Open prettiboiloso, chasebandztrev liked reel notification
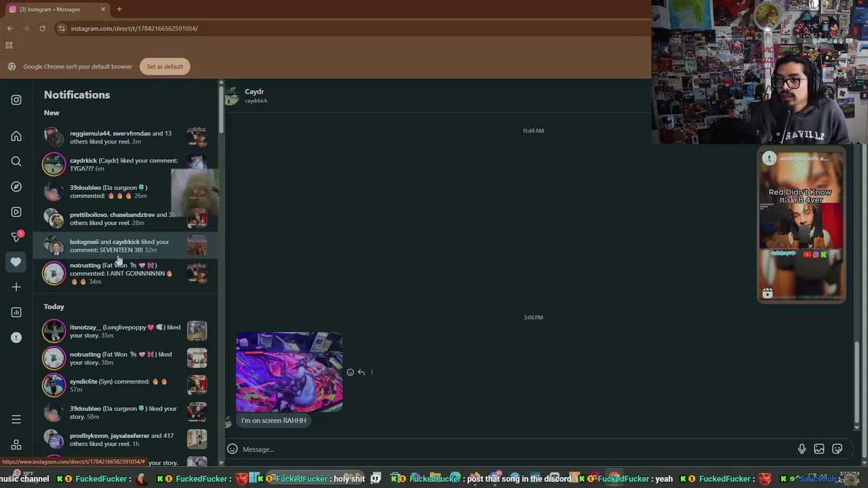Screen dimensions: 868x488 pyautogui.click(x=125, y=218)
